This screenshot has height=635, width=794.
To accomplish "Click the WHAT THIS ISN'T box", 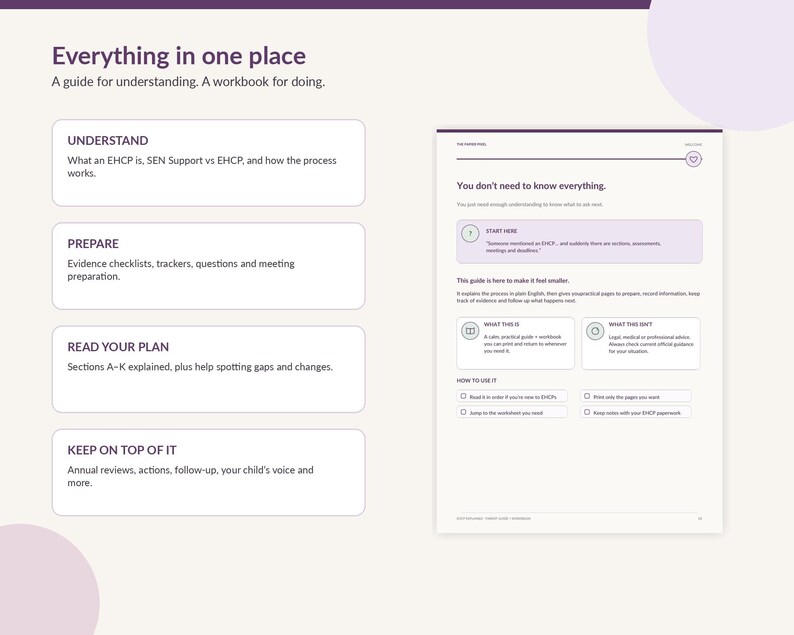I will pyautogui.click(x=641, y=343).
